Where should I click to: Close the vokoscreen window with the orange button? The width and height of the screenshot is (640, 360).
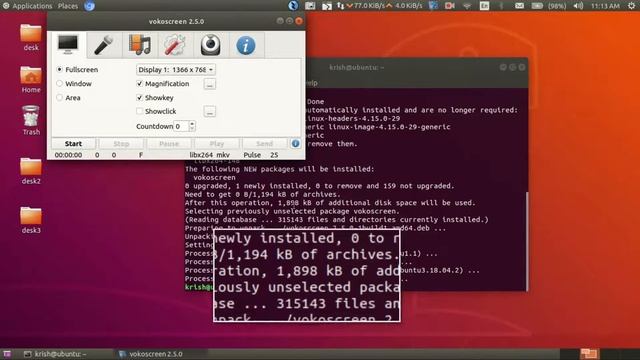299,21
